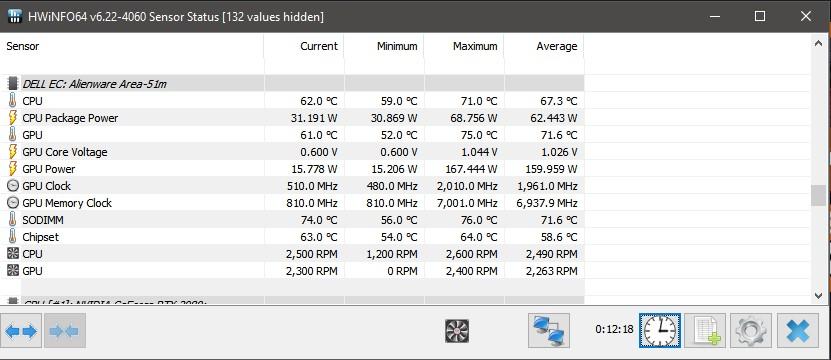Close sensors with the blue X button
This screenshot has width=831, height=360.
click(798, 330)
